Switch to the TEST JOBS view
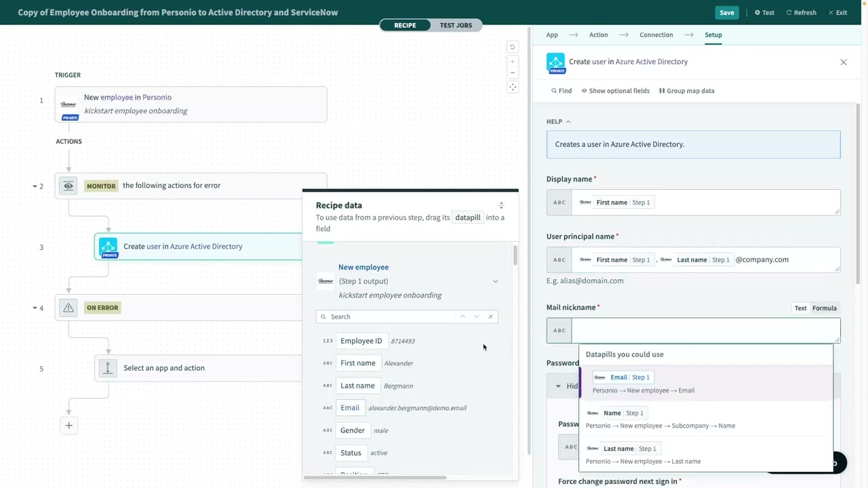Image resolution: width=868 pixels, height=488 pixels. tap(456, 25)
